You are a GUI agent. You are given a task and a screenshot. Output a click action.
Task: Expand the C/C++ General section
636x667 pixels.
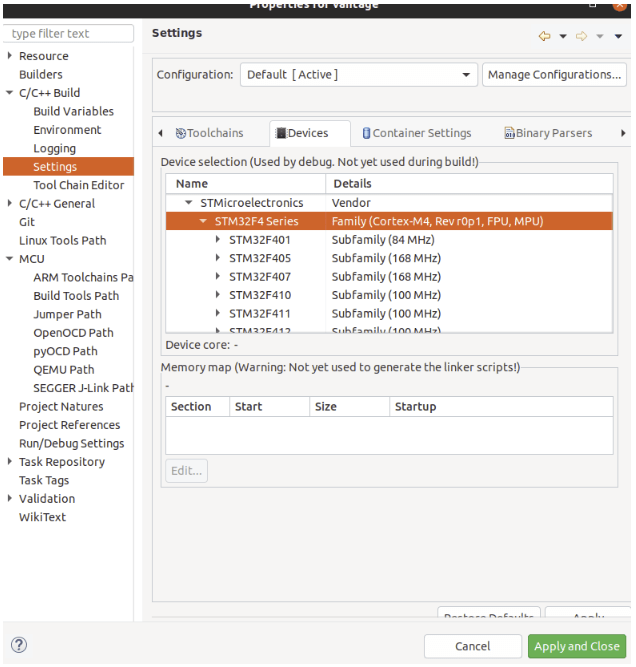coord(10,204)
